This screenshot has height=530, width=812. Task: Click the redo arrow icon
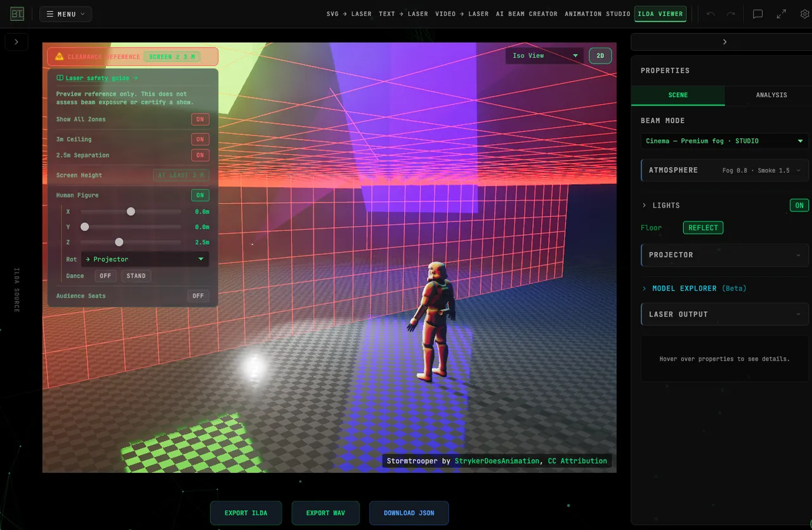pyautogui.click(x=731, y=14)
